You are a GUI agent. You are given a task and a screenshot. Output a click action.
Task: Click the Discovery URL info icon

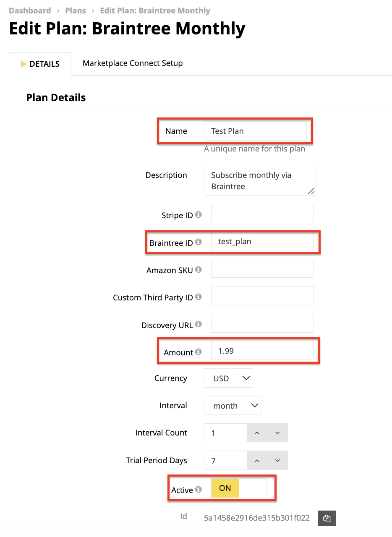point(199,324)
